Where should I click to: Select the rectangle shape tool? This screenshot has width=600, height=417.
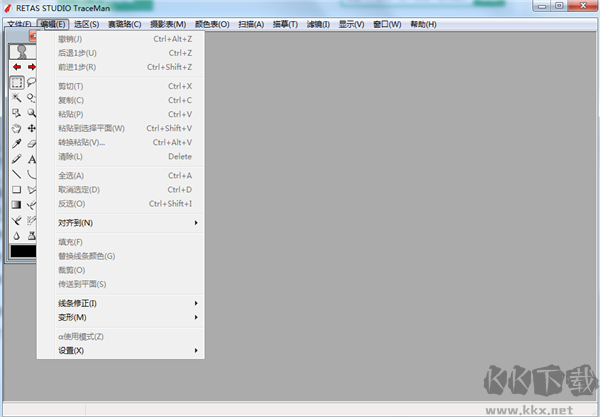(16, 189)
